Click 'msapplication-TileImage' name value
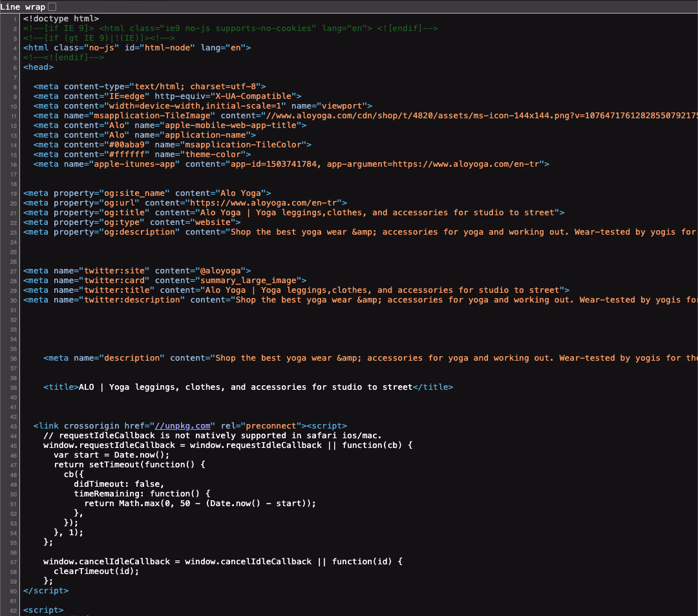 pos(153,116)
